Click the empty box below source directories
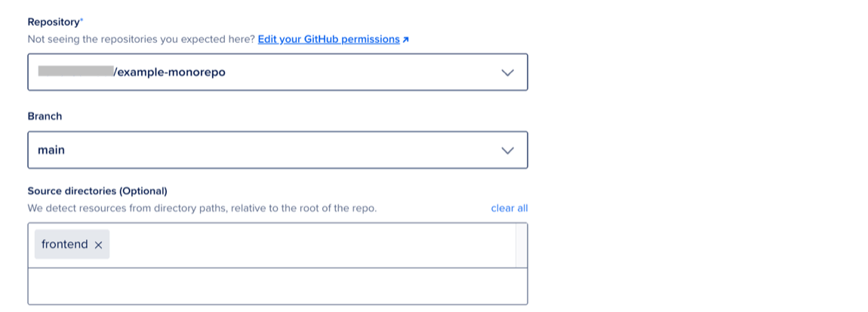Viewport: 868px width, 312px height. [277, 286]
